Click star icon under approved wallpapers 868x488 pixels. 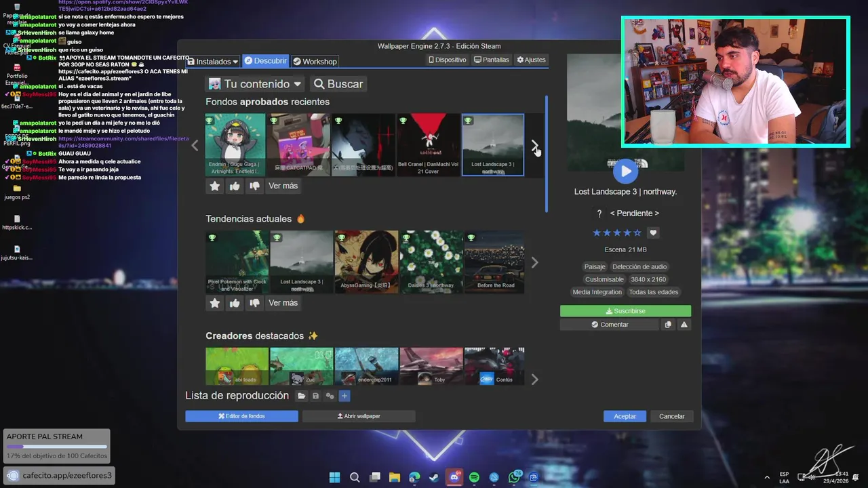coord(215,186)
